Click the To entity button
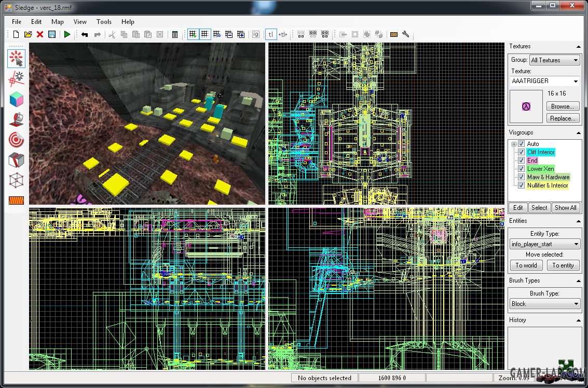588x388 pixels. click(x=563, y=265)
